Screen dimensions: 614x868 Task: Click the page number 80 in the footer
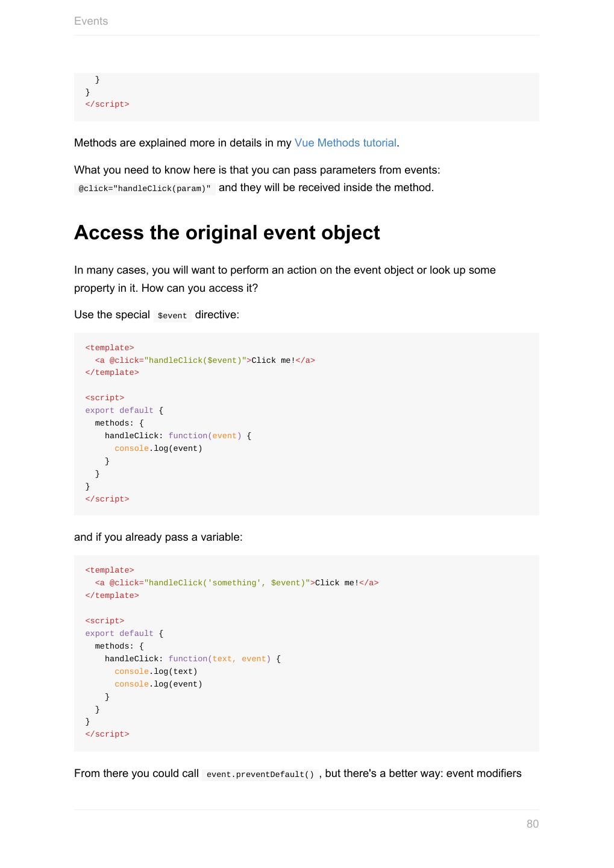pos(532,824)
